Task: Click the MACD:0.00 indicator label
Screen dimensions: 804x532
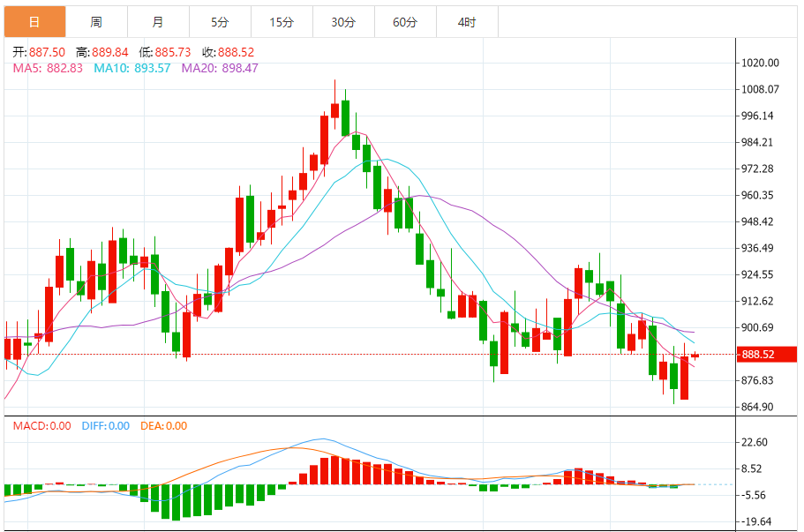Action: click(x=42, y=426)
